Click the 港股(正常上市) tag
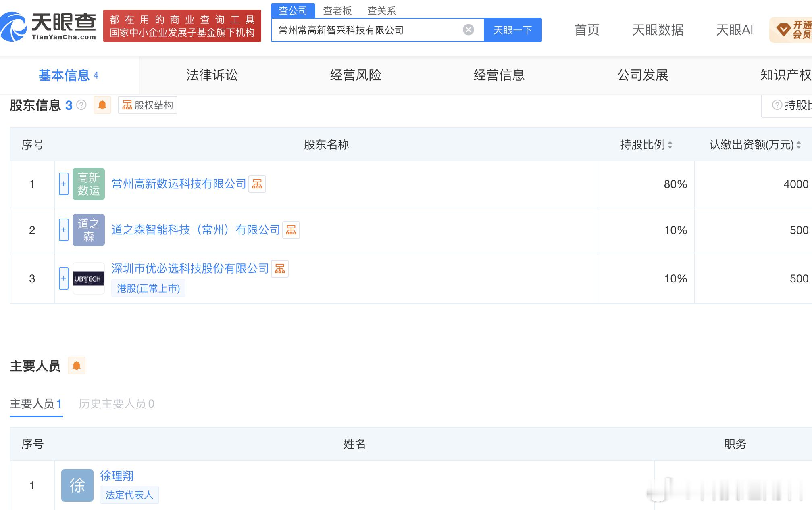Screen dimensions: 812x510 tap(148, 288)
